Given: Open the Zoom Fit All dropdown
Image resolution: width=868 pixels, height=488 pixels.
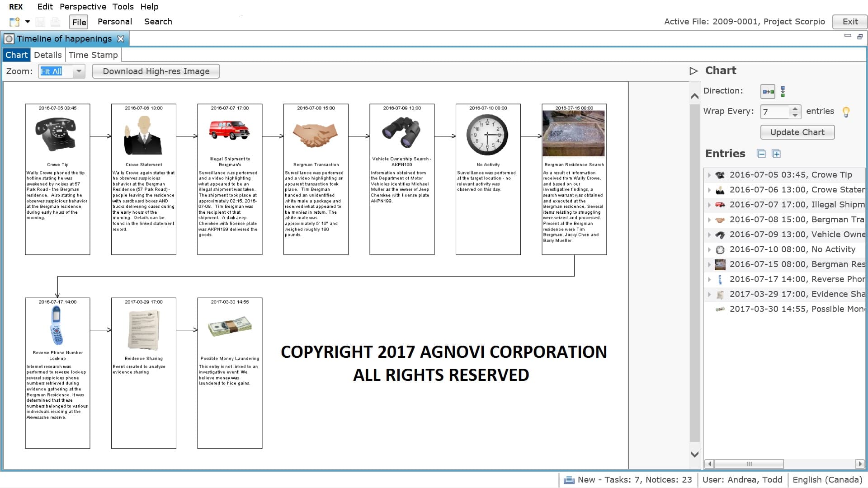Looking at the screenshot, I should (x=79, y=71).
